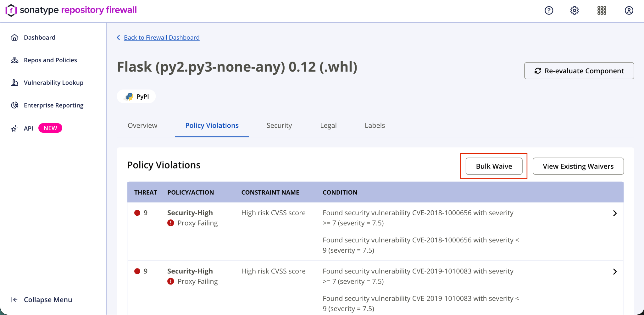644x315 pixels.
Task: Click the CVE-2019-1010083 severity >= 7 condition
Action: click(418, 276)
